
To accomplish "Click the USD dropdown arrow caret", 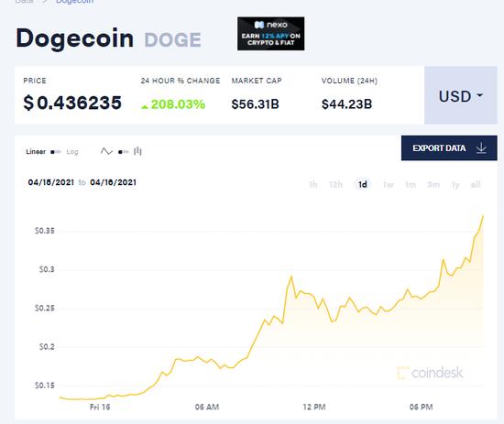I will pos(479,95).
